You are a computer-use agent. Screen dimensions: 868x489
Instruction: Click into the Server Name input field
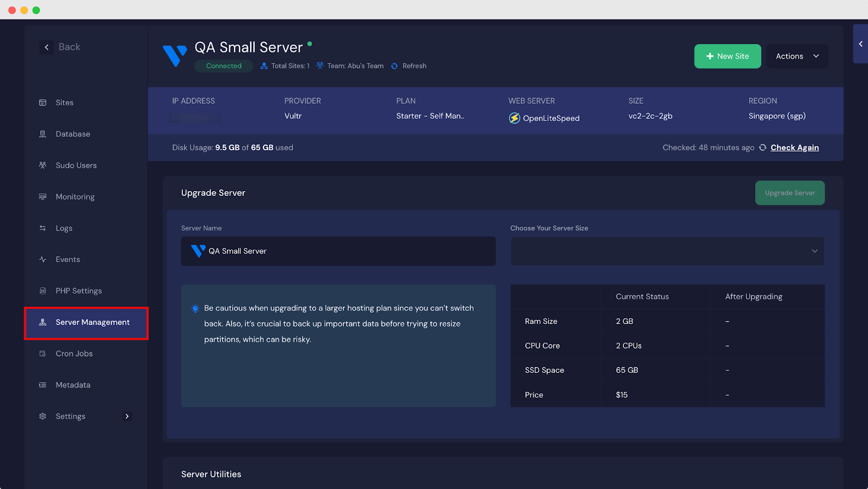click(338, 251)
